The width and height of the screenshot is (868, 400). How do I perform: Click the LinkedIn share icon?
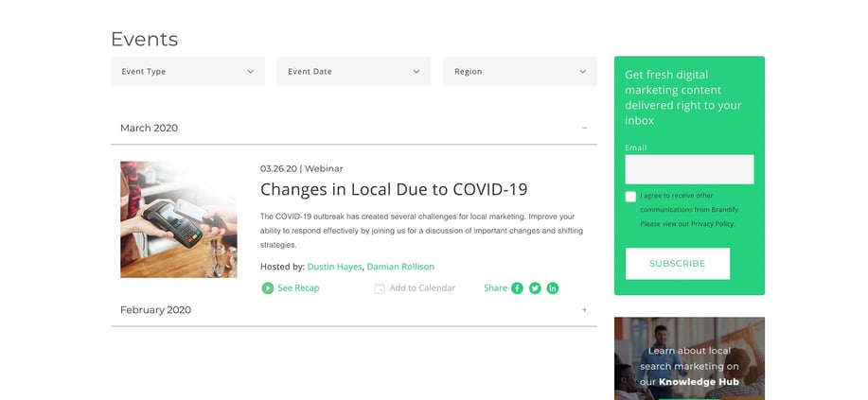[553, 288]
